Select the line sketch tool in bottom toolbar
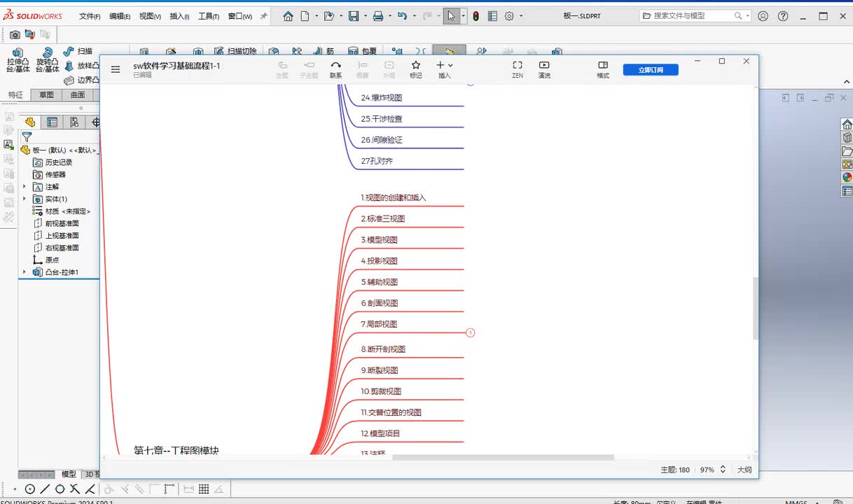 coord(46,489)
